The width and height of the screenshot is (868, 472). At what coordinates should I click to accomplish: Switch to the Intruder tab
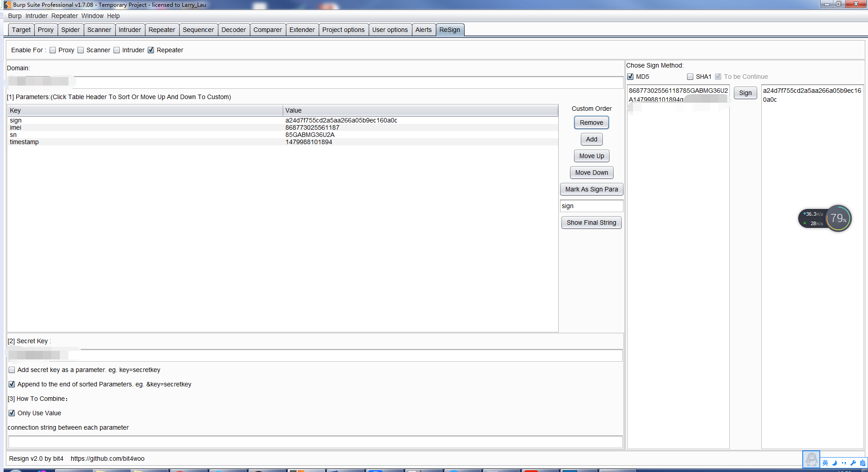[130, 30]
